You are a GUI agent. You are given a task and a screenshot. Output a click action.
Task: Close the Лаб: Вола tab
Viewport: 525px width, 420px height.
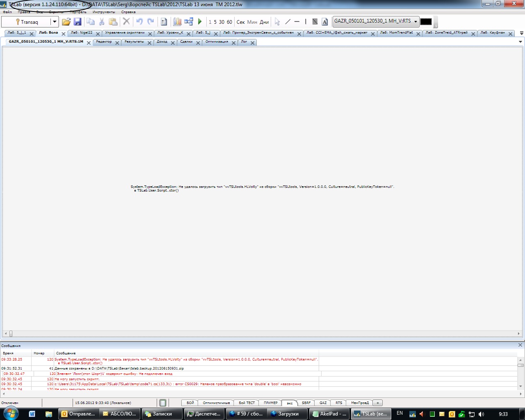pos(64,34)
